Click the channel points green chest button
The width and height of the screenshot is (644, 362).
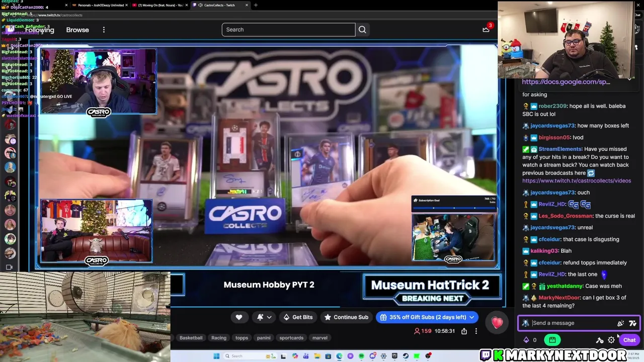(x=552, y=340)
